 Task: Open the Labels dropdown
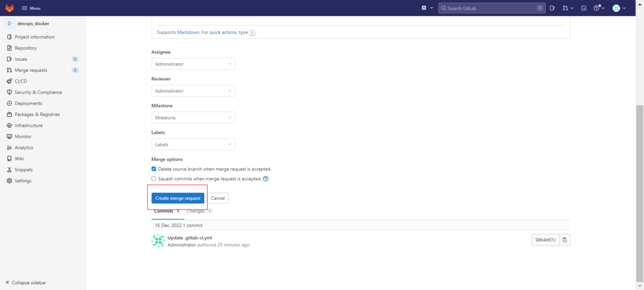pos(193,144)
